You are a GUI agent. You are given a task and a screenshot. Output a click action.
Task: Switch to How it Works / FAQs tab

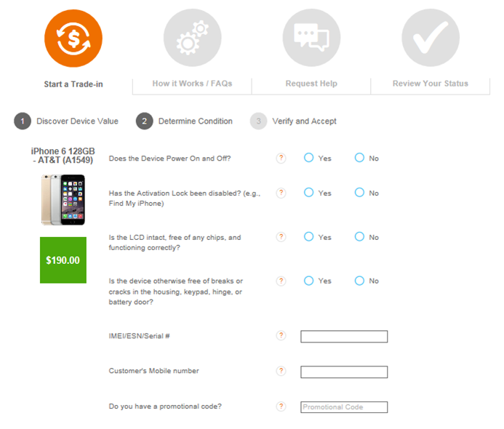point(192,84)
